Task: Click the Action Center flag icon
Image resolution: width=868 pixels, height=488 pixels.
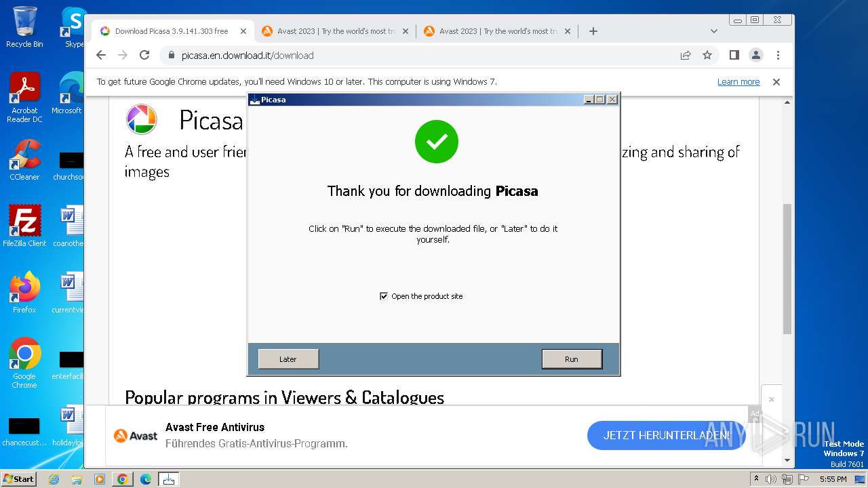Action: coord(803,479)
